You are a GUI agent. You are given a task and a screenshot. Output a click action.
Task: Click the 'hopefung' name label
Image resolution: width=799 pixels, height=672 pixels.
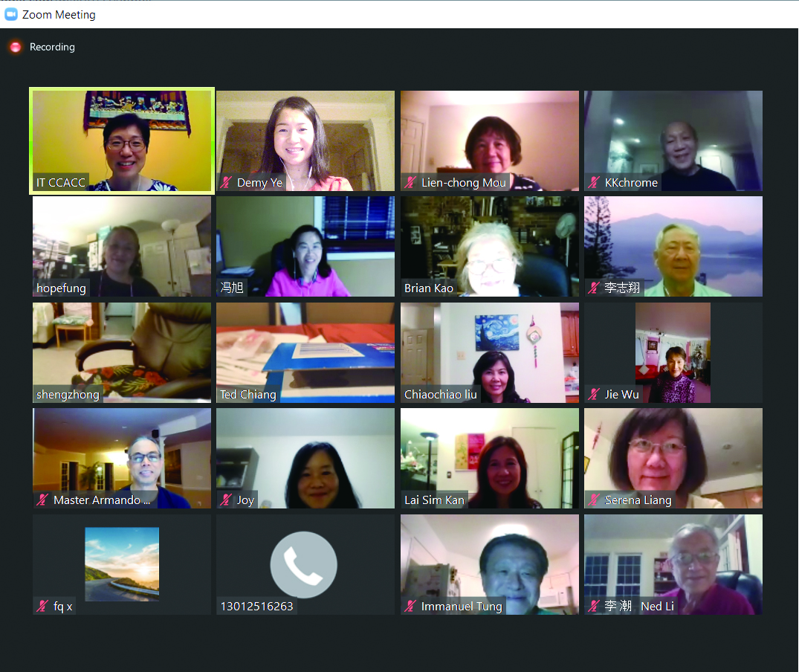(61, 288)
